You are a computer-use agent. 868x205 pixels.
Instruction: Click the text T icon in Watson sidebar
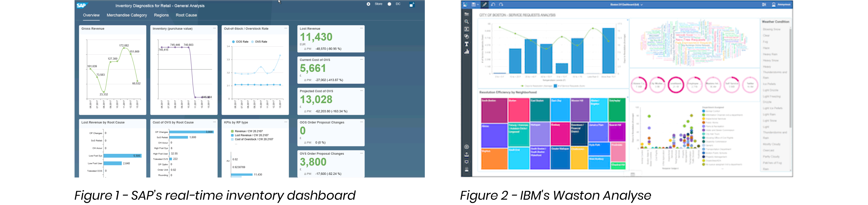[467, 44]
